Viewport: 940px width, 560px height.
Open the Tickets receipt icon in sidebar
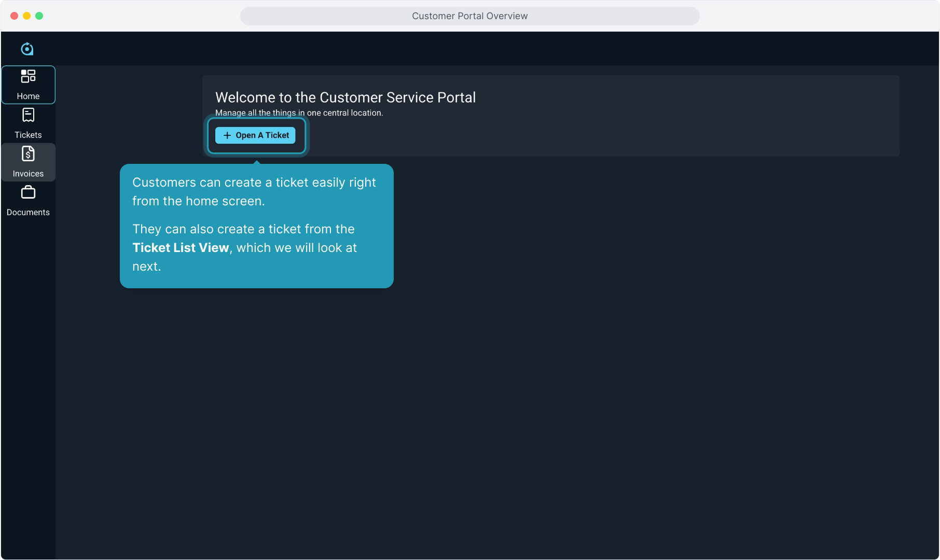click(x=28, y=115)
